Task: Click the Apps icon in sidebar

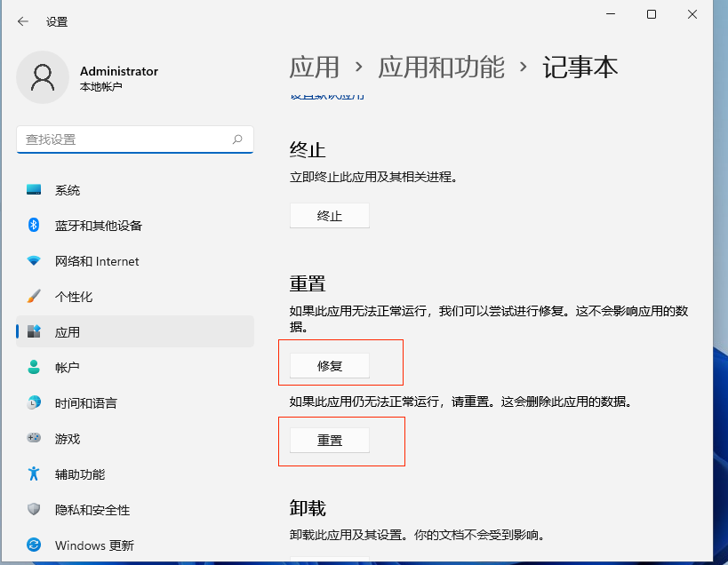Action: (34, 331)
